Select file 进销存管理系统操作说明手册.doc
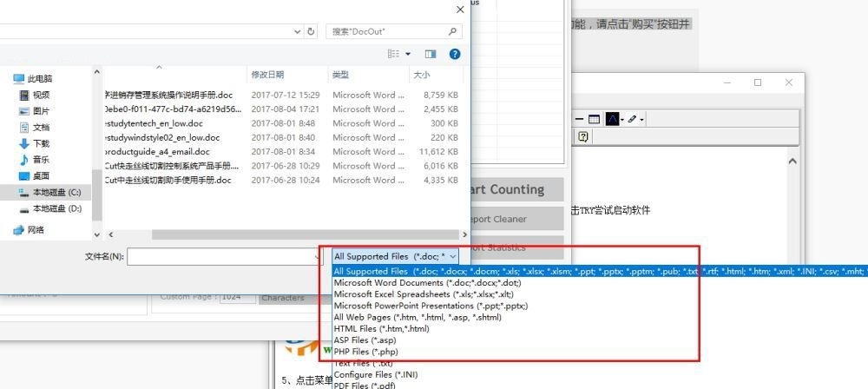The image size is (868, 389). 169,95
